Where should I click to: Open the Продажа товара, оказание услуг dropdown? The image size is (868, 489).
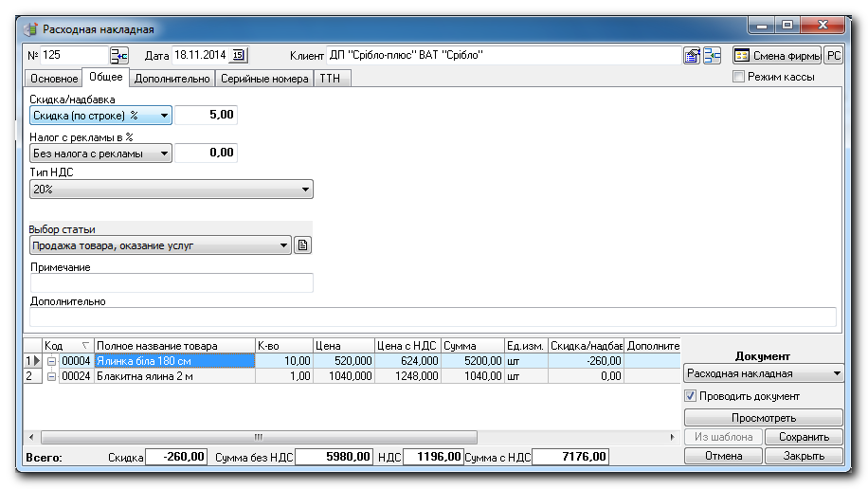[160, 245]
